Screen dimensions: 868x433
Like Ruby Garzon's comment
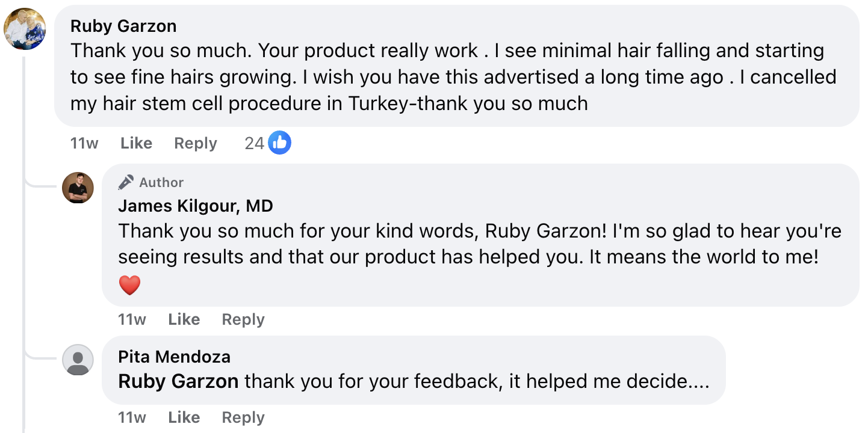[x=135, y=143]
